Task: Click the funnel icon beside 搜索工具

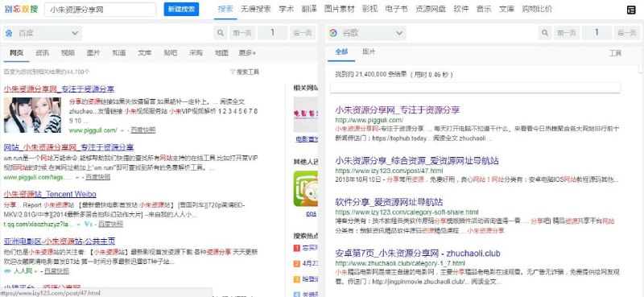Action: pyautogui.click(x=233, y=72)
